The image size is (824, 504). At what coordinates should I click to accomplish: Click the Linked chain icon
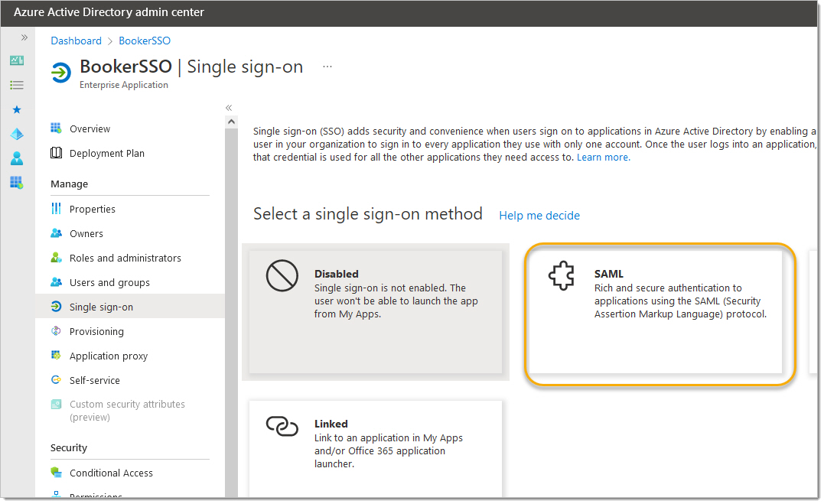point(282,426)
